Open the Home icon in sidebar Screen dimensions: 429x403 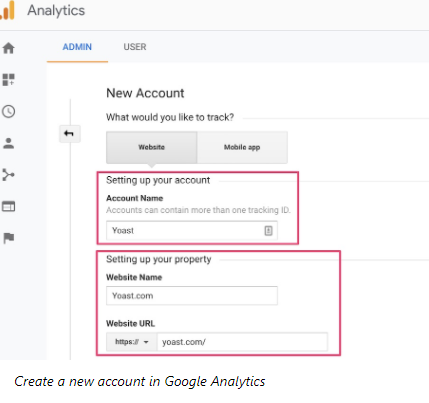point(9,48)
